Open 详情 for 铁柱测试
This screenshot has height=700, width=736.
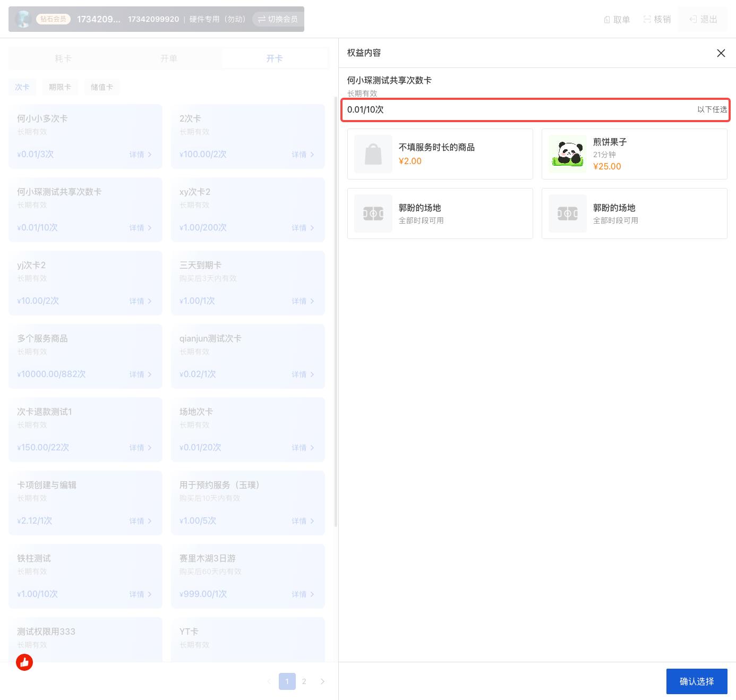tap(140, 594)
